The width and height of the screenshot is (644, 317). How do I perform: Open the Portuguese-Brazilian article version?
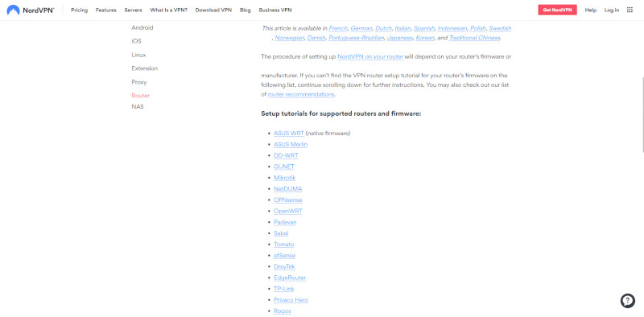pos(356,38)
